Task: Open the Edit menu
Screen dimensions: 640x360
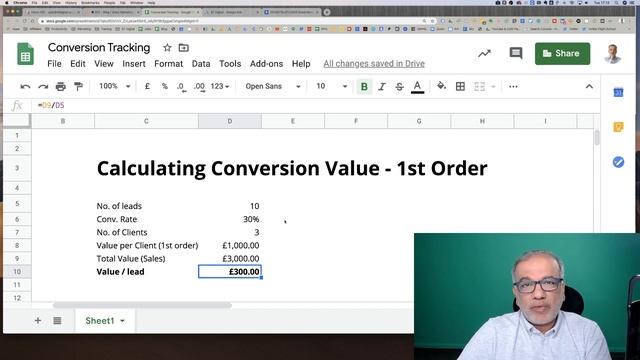Action: click(78, 64)
